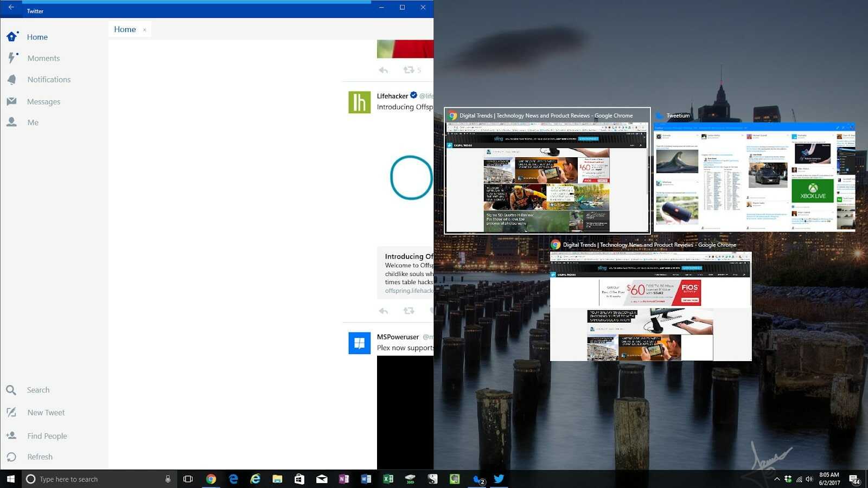The image size is (868, 488).
Task: Switch to the Home tab
Action: [x=125, y=29]
